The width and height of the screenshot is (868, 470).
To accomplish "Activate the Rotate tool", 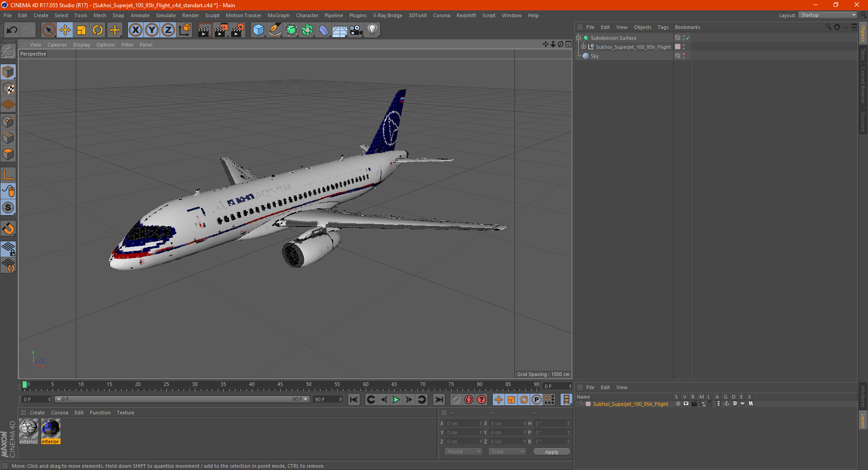I will pyautogui.click(x=98, y=30).
